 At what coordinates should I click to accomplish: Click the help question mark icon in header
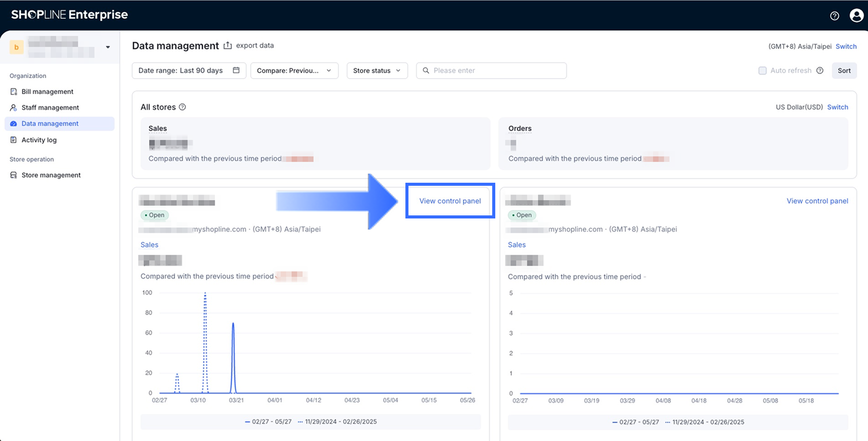pyautogui.click(x=834, y=16)
